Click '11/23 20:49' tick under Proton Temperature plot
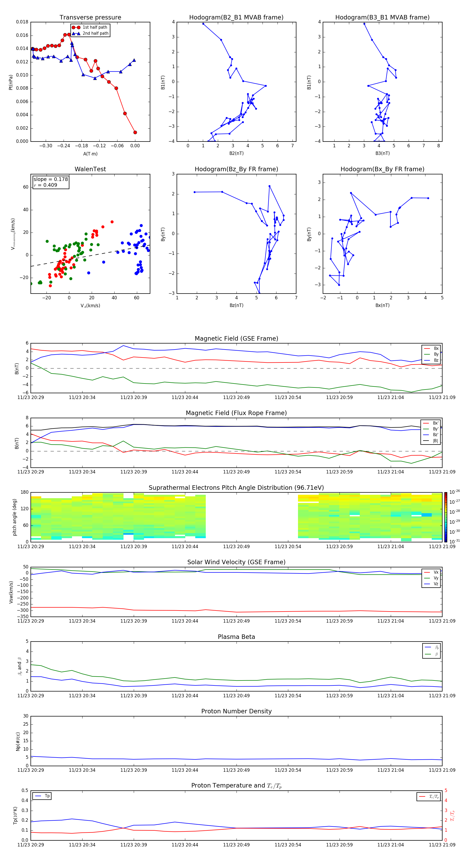The image size is (473, 868). tap(236, 845)
